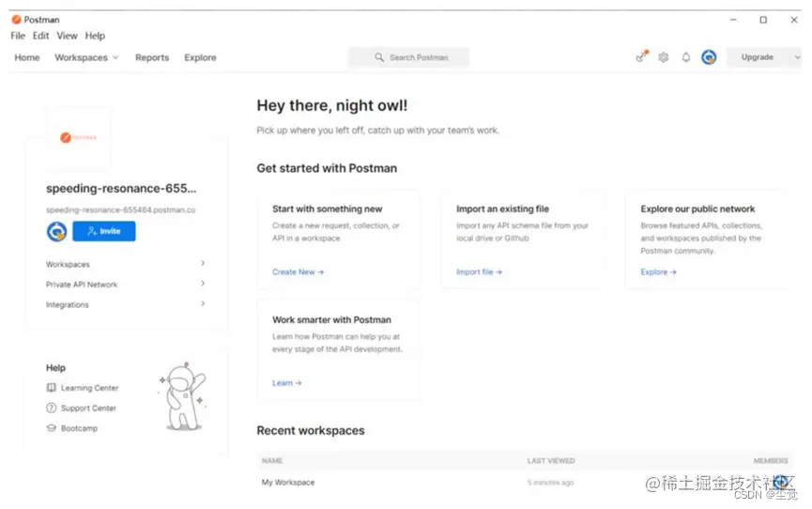Open the settings gear icon

[x=664, y=57]
